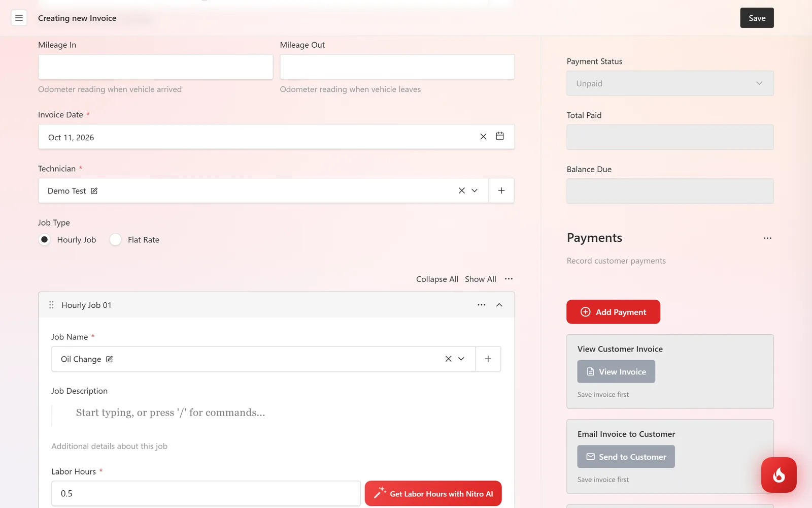Click the Oct 11, 2026 date text
This screenshot has width=812, height=508.
[71, 137]
